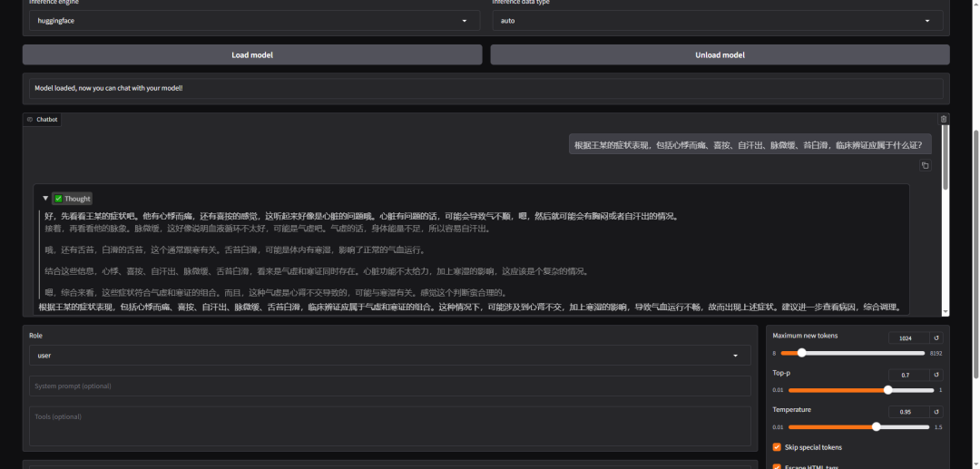Click the thought paragraph starting with 好，先看看王某

361,217
